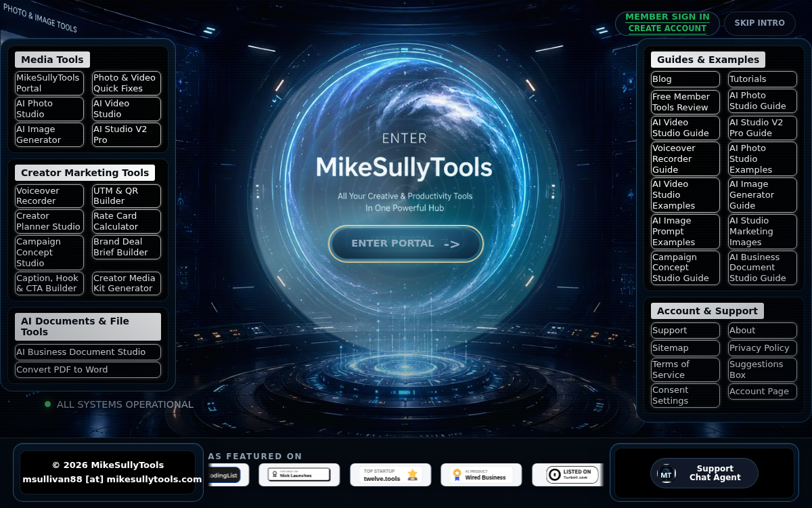Image resolution: width=812 pixels, height=508 pixels.
Task: Open Brand Deal Brief Builder
Action: click(x=127, y=247)
